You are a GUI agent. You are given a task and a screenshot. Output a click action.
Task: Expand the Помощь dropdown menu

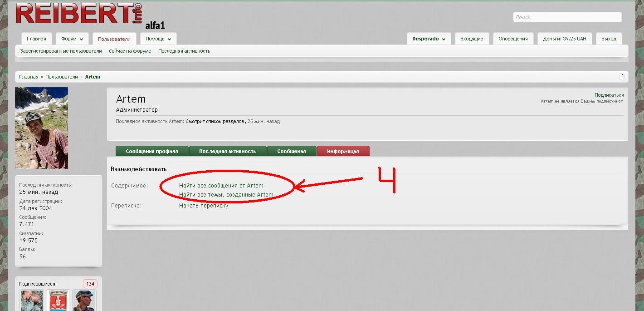coord(158,39)
